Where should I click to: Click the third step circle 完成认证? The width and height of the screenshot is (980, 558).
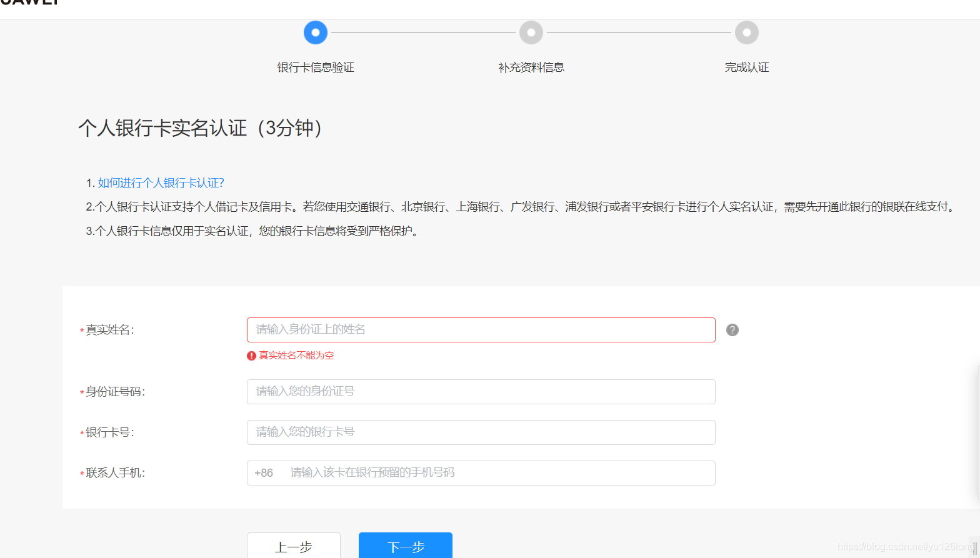(x=747, y=32)
